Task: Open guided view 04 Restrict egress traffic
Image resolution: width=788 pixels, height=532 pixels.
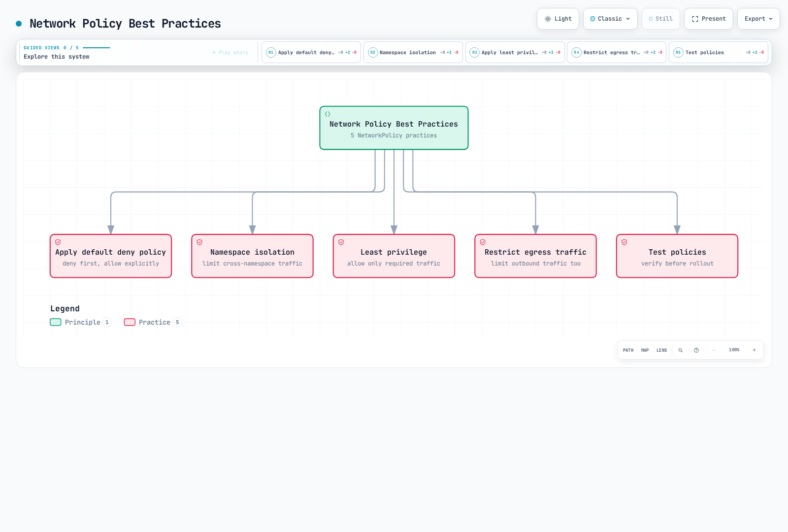Action: tap(617, 52)
